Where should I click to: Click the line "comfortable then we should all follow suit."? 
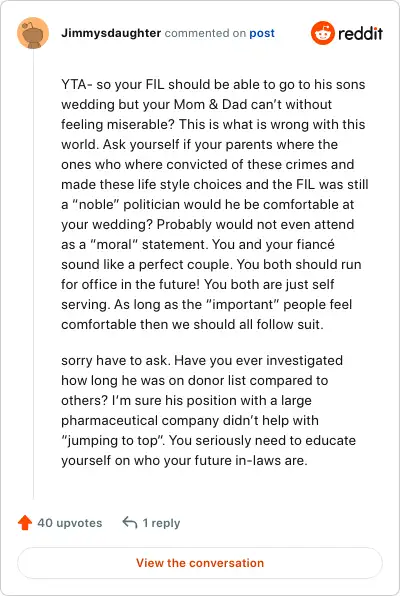pos(192,324)
